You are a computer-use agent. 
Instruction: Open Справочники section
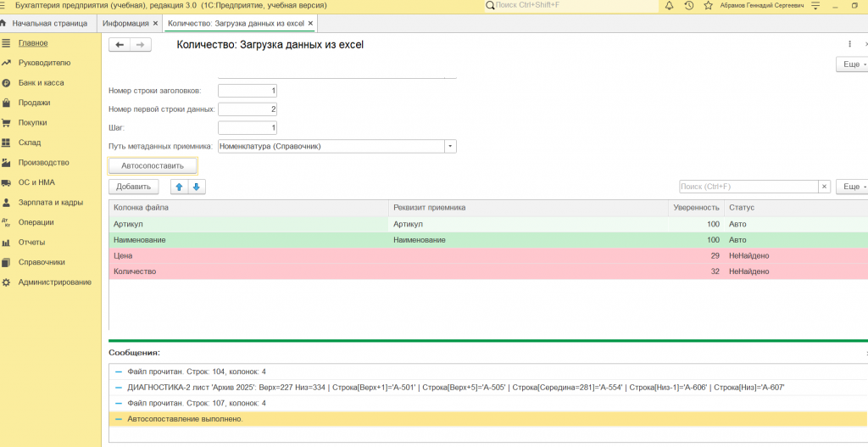(x=42, y=263)
